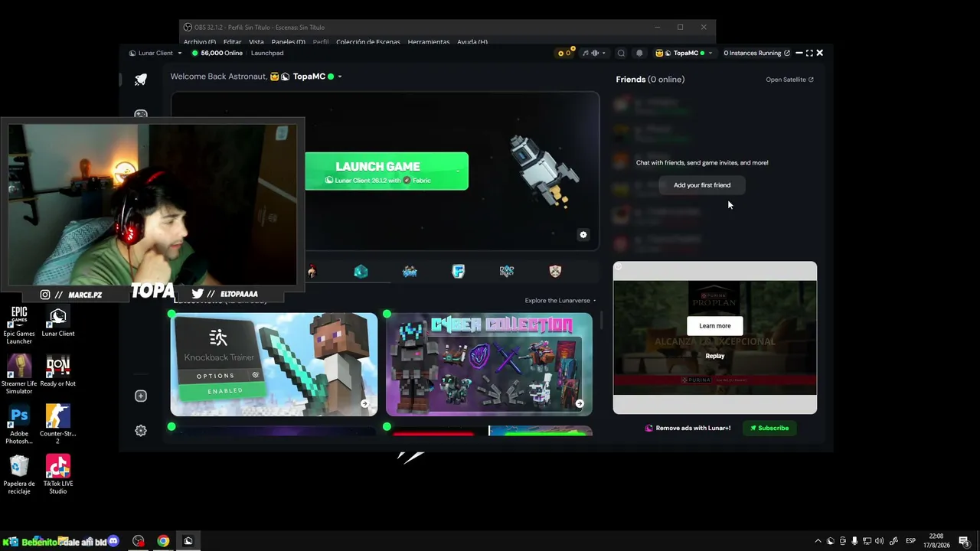Select the red-helmet warrior server icon
The height and width of the screenshot is (551, 980).
[x=312, y=271]
